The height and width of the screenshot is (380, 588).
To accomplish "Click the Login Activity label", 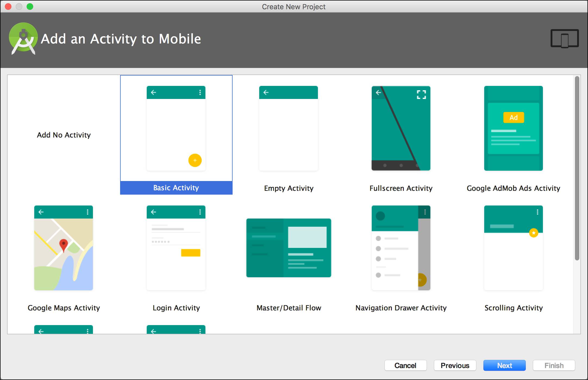I will [x=176, y=308].
